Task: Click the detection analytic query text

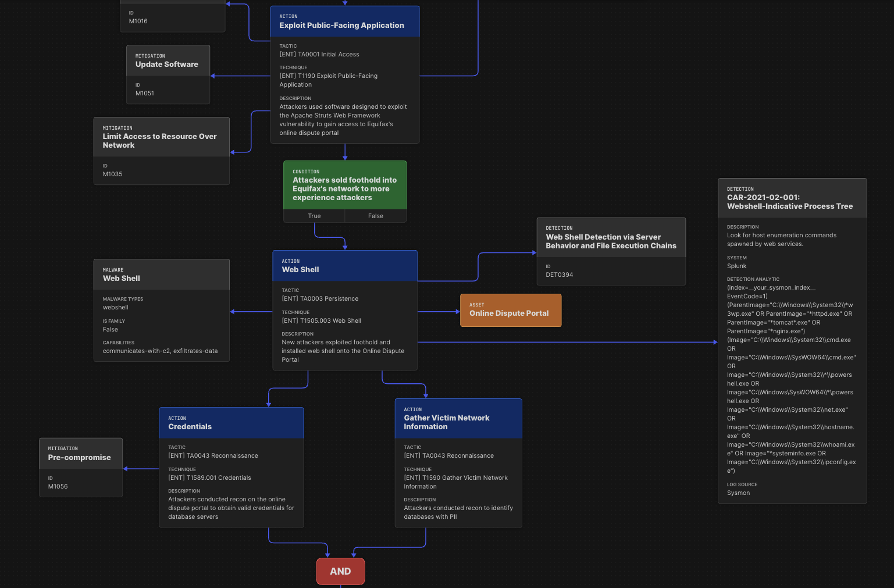Action: [792, 379]
